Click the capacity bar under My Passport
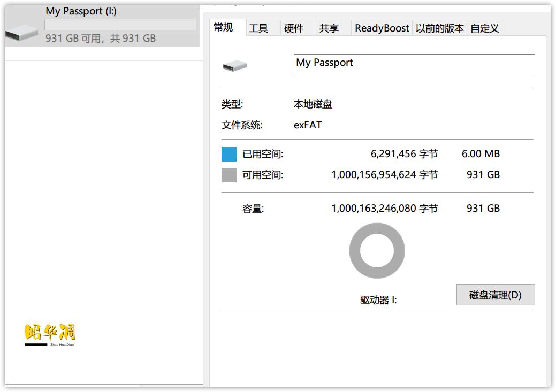556x392 pixels. tap(120, 24)
